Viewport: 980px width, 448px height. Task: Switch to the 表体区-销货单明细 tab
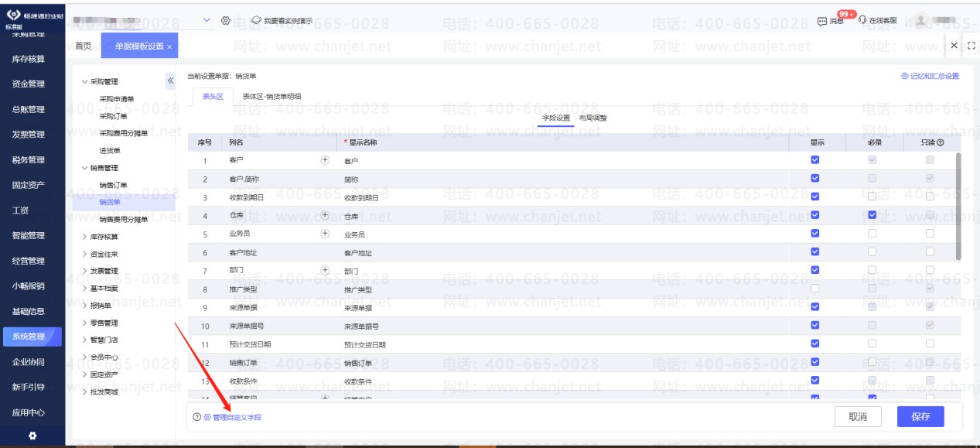[x=271, y=97]
